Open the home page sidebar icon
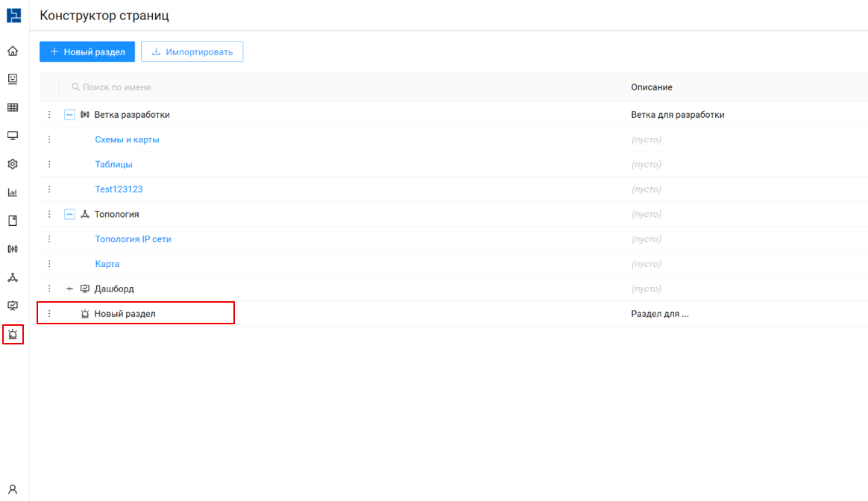This screenshot has height=501, width=868. click(13, 51)
